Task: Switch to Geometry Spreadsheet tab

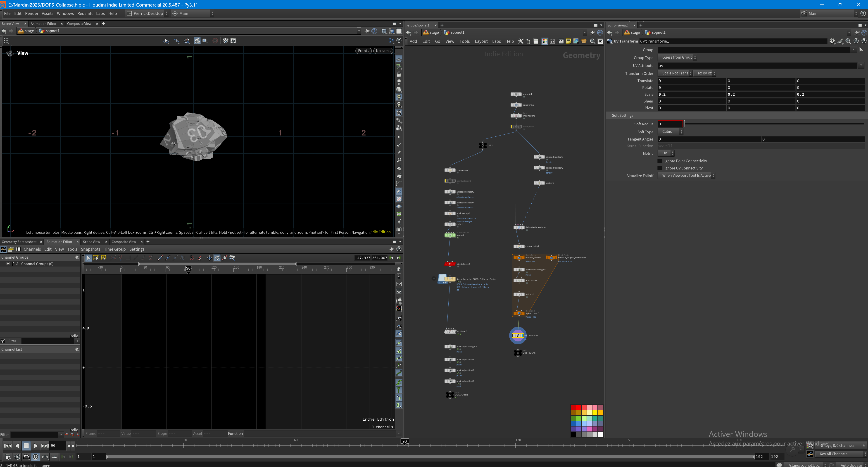Action: [19, 242]
